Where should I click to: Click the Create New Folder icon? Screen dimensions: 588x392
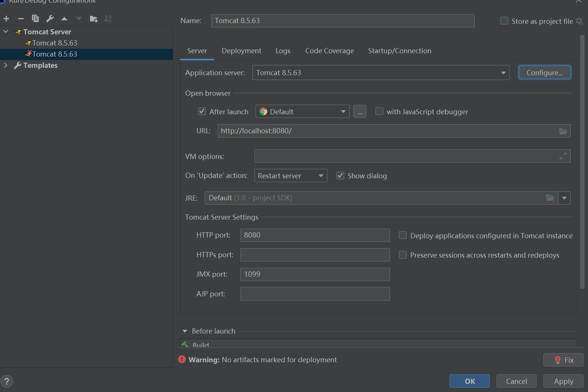coord(94,19)
